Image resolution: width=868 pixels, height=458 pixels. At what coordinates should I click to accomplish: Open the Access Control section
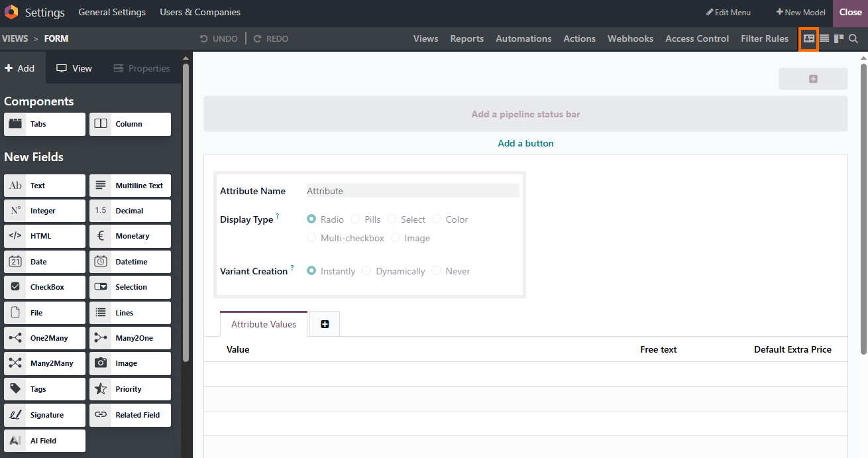click(697, 38)
